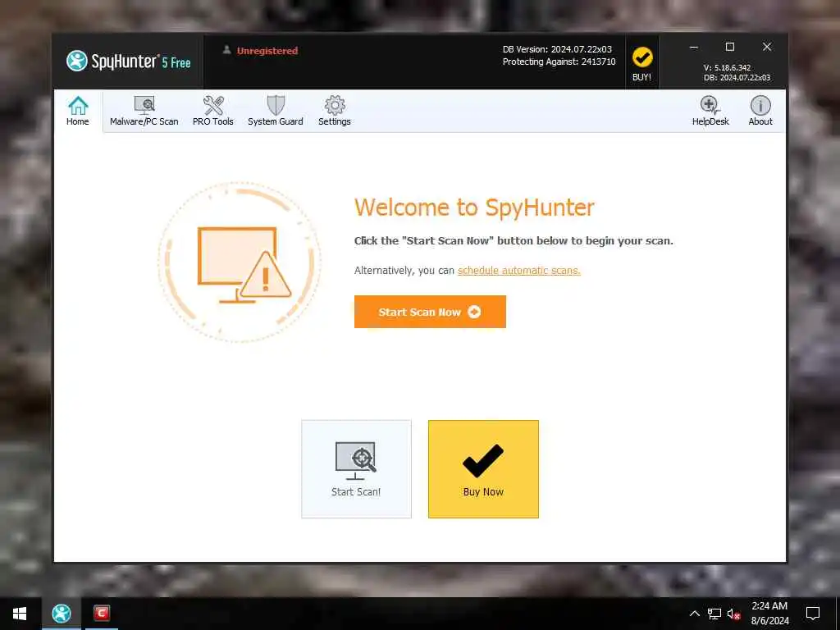Viewport: 840px width, 630px height.
Task: Open the Home tab
Action: pyautogui.click(x=78, y=111)
